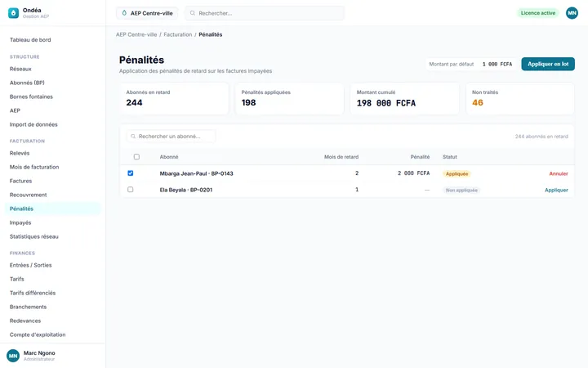Click Appliquer for Ela Beyala
This screenshot has width=588, height=368.
[556, 190]
